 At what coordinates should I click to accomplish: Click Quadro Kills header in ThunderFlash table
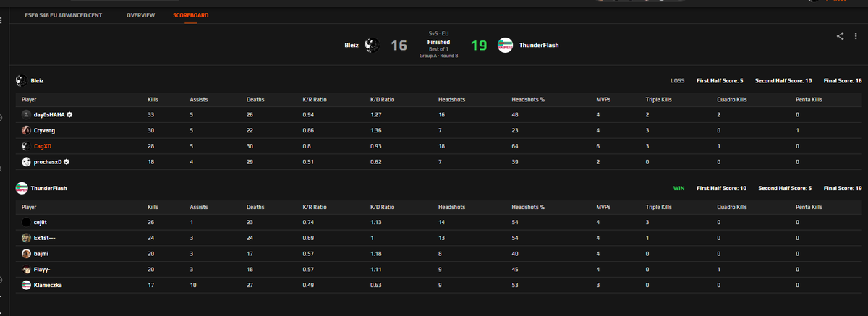pos(731,207)
